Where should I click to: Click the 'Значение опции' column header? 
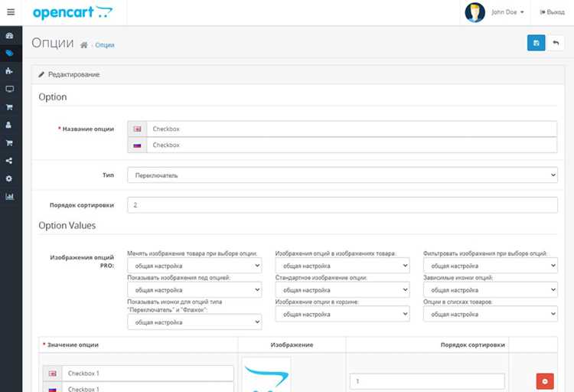coord(73,345)
